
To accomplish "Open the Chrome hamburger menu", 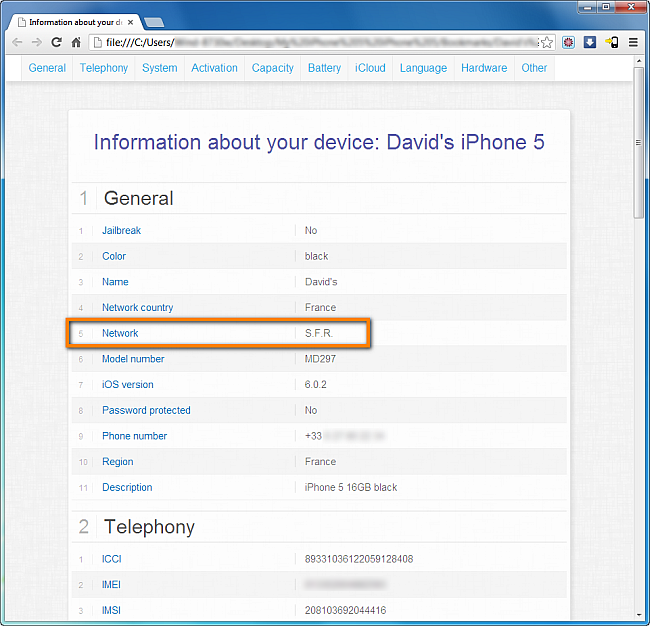I will pyautogui.click(x=633, y=42).
